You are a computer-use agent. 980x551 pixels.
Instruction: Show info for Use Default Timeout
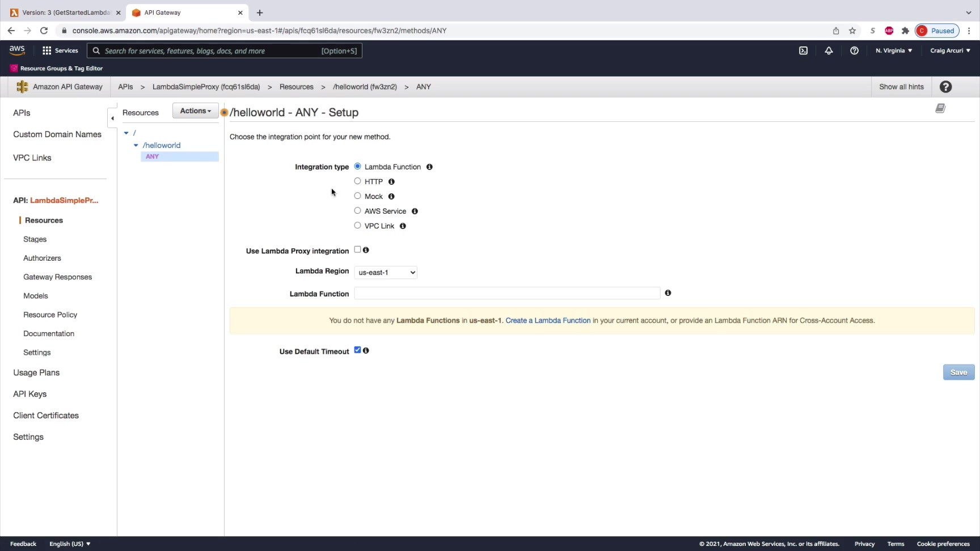(366, 351)
